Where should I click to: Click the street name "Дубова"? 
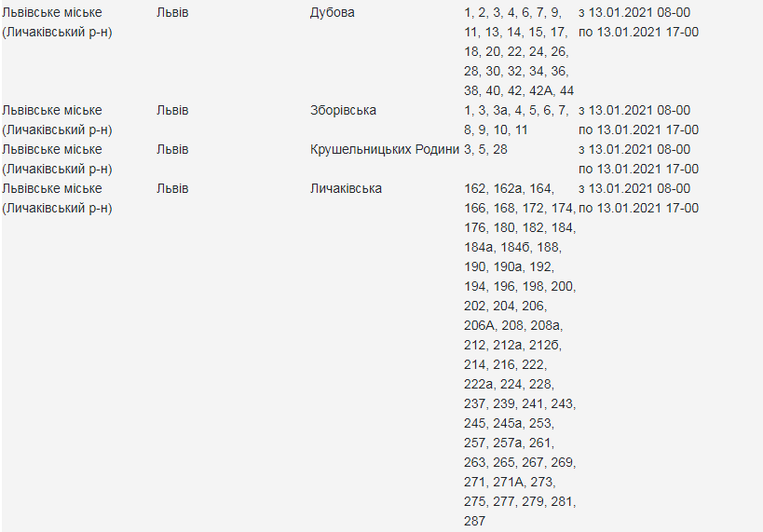332,13
